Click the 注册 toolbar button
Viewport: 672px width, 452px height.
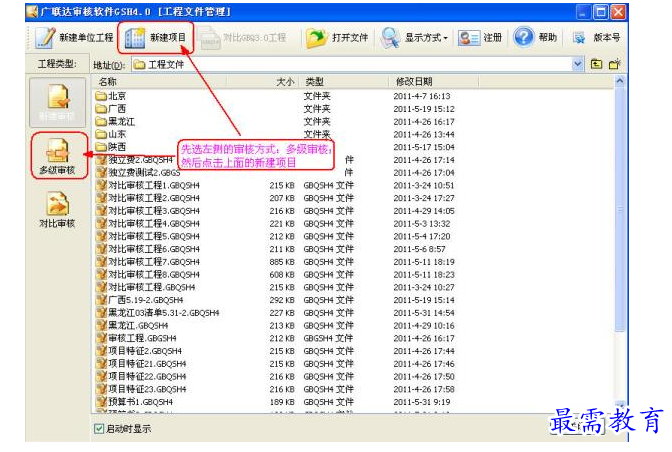click(x=480, y=38)
